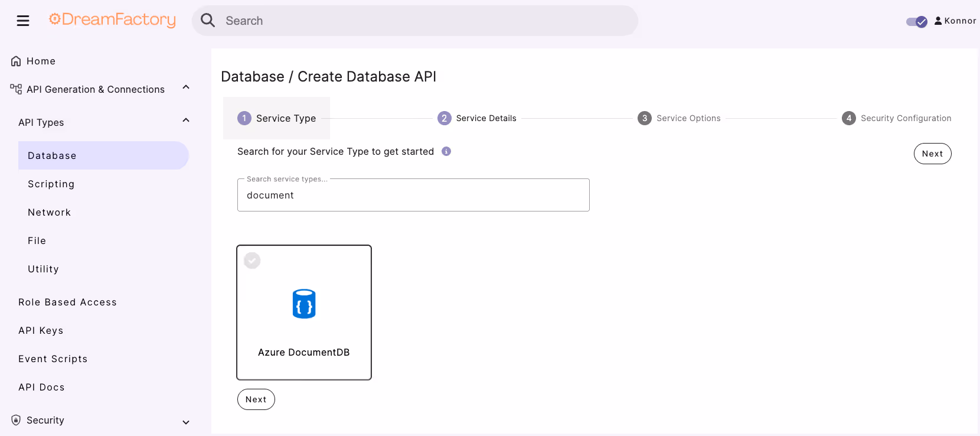Click the info icon beside service type prompt
The image size is (980, 436).
coord(446,151)
